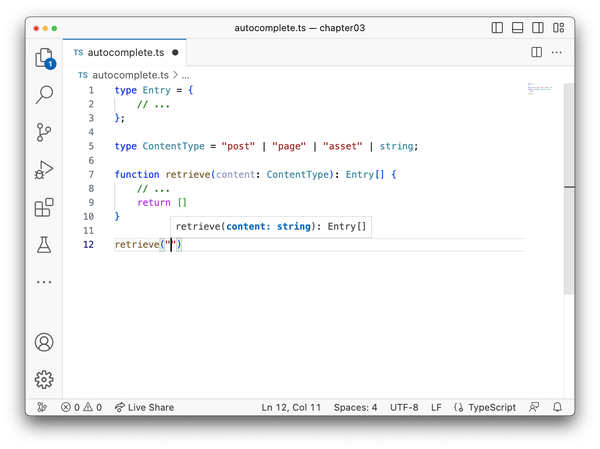
Task: Click autocomplete.ts in the breadcrumb path
Action: [129, 74]
